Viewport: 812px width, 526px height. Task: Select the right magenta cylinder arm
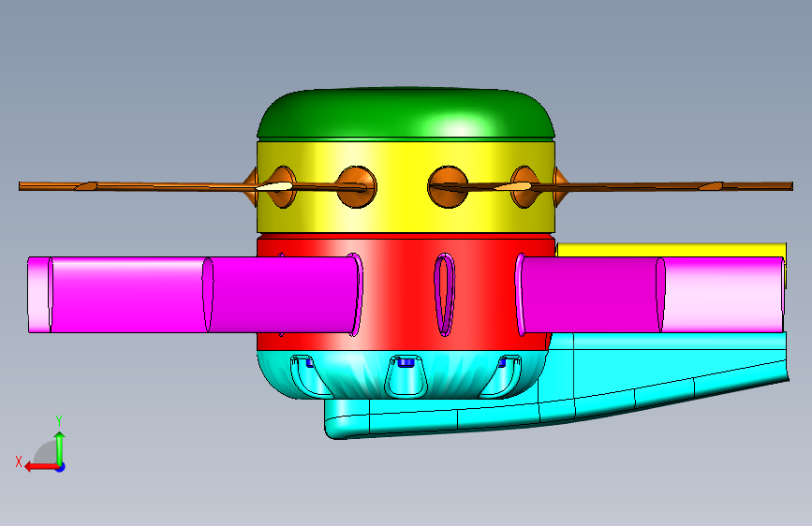coord(650,295)
